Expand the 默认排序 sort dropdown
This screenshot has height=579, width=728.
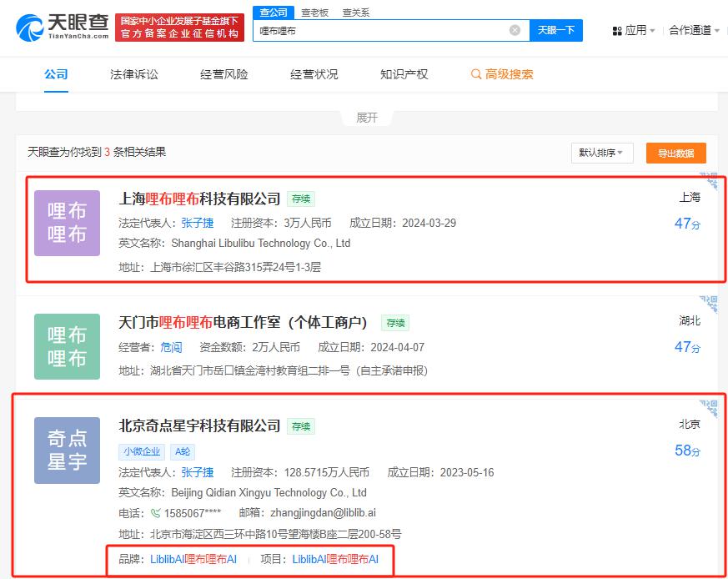pos(601,153)
